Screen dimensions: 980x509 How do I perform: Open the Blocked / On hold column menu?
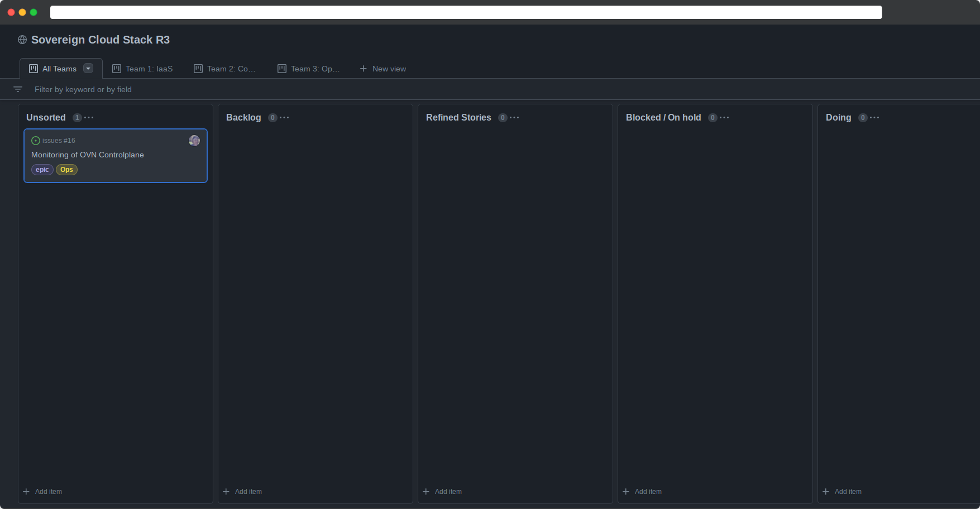[724, 118]
